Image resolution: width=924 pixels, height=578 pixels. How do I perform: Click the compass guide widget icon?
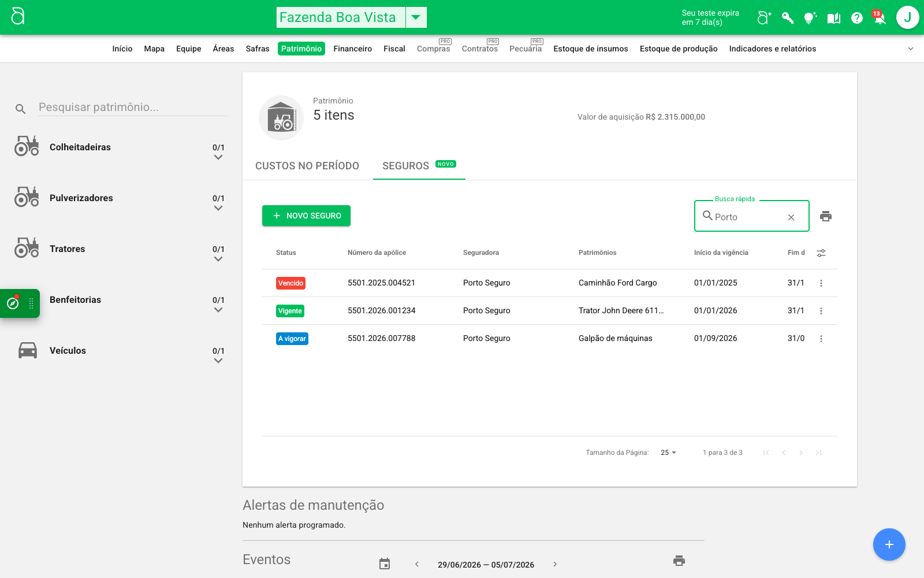point(13,303)
